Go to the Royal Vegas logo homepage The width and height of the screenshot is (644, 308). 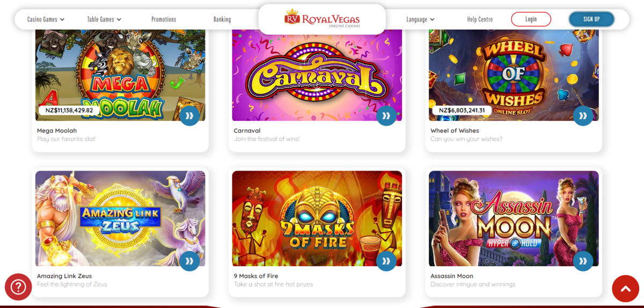(x=322, y=19)
